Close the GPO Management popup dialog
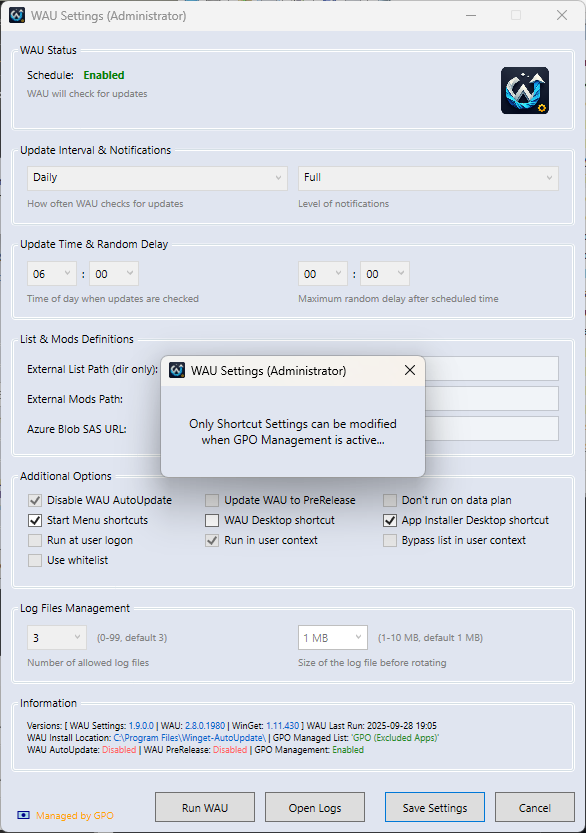The image size is (586, 833). pos(410,370)
